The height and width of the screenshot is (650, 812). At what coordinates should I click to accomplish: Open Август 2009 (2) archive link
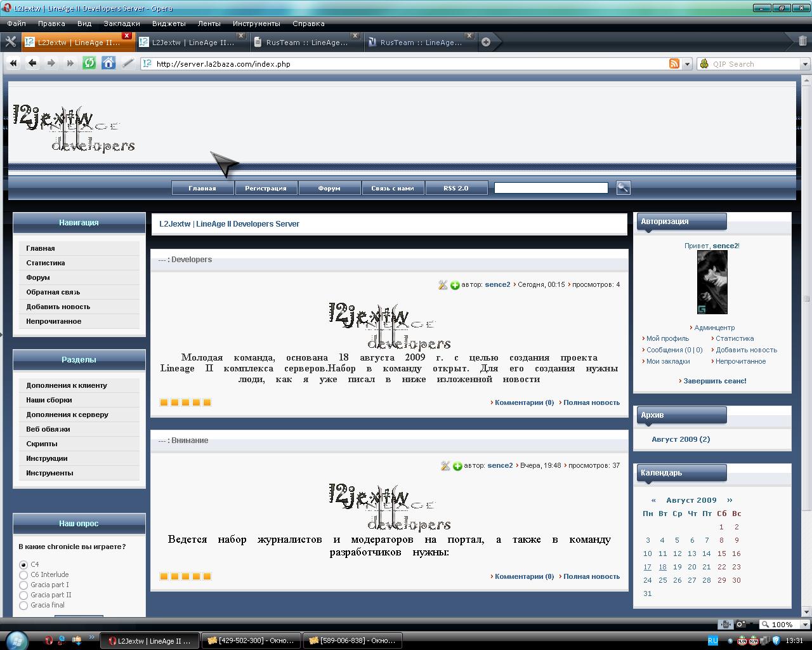681,439
